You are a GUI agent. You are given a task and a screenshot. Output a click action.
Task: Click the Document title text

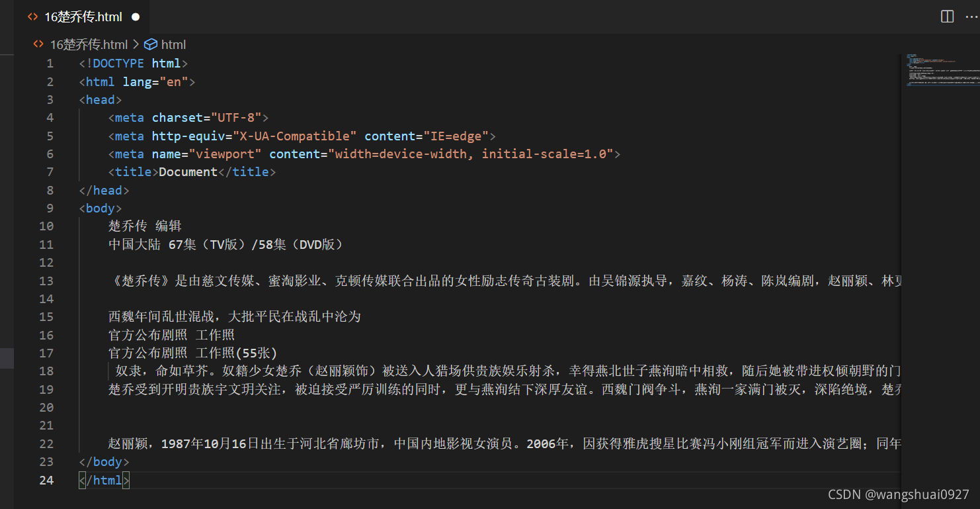point(188,172)
